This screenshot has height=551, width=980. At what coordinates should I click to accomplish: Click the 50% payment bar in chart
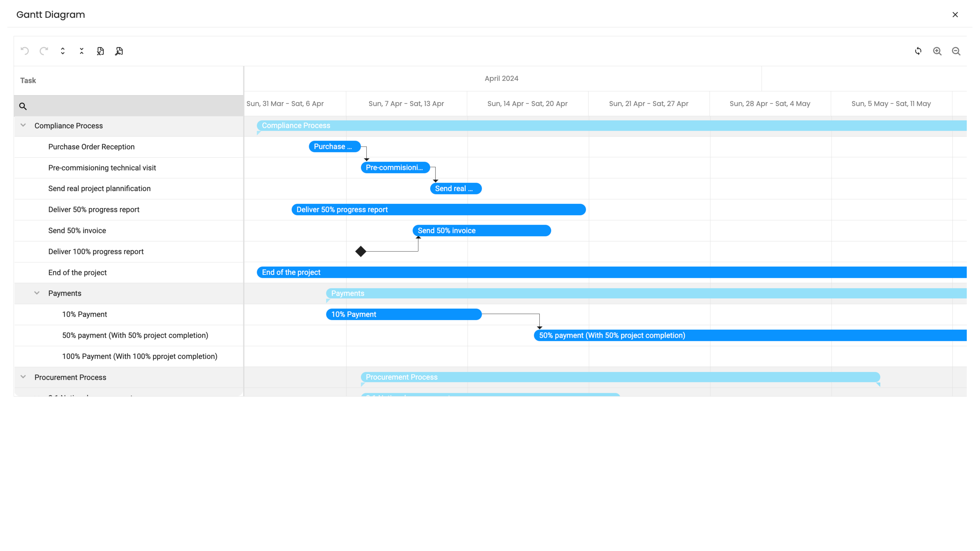pos(750,335)
